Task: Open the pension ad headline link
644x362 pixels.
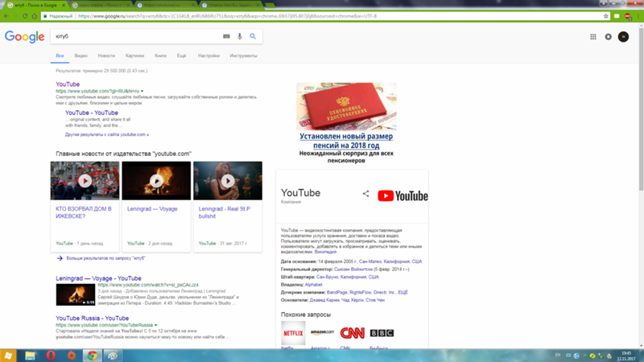Action: (346, 141)
